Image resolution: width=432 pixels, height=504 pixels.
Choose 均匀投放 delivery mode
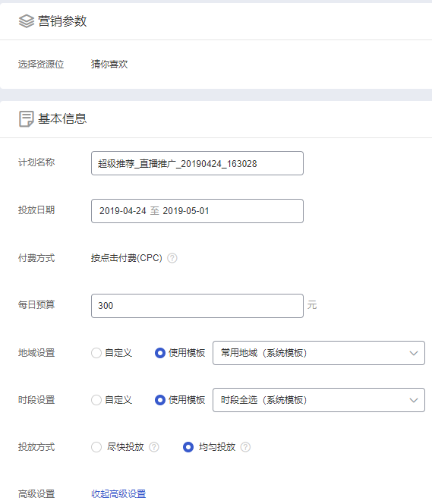point(188,447)
